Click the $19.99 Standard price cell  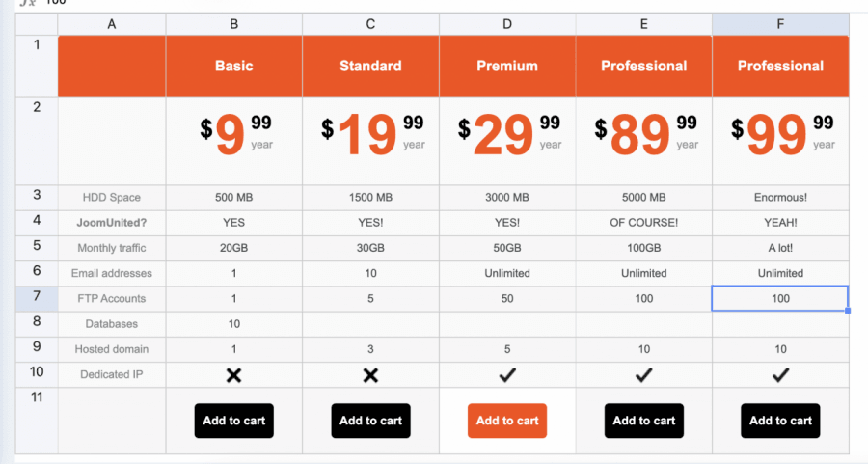pyautogui.click(x=370, y=141)
